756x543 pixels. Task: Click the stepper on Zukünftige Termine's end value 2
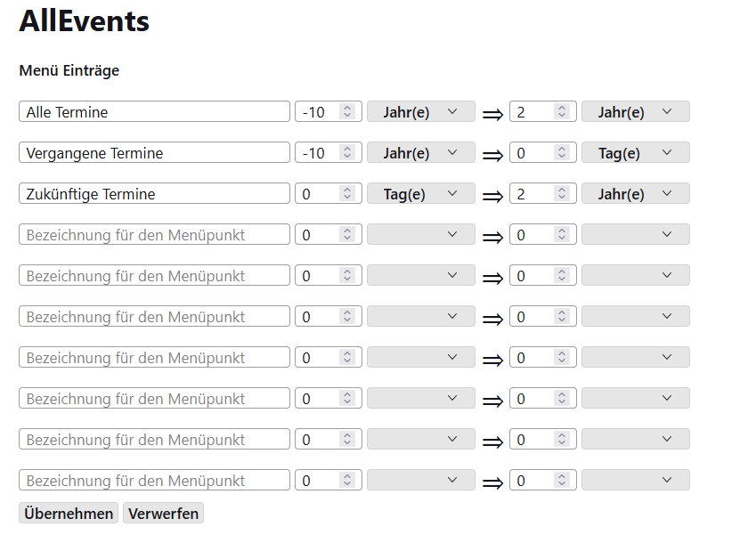(562, 194)
